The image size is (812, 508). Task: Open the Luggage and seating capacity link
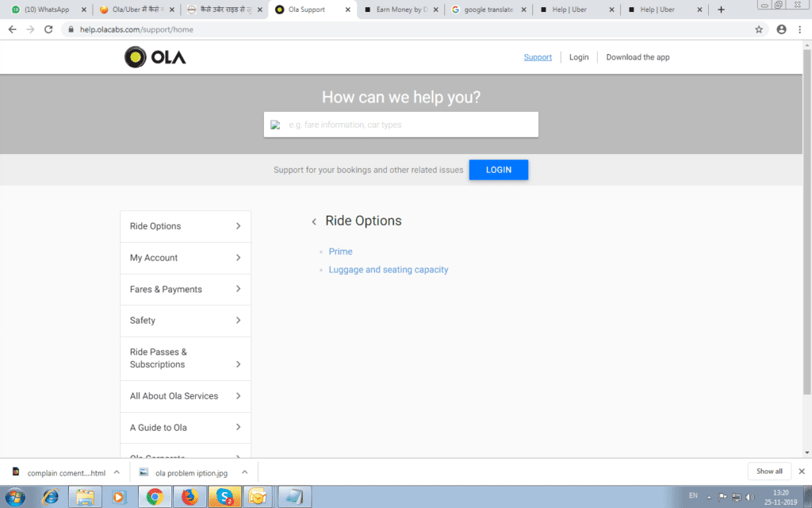click(x=389, y=270)
